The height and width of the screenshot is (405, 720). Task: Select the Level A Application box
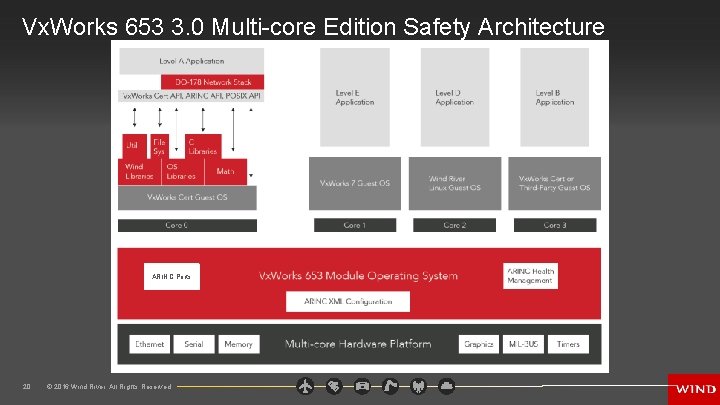pyautogui.click(x=191, y=61)
